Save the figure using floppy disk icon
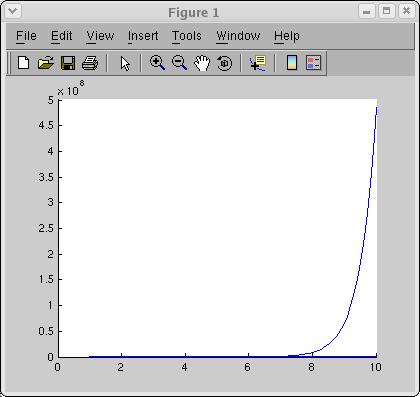The height and width of the screenshot is (397, 420). click(x=68, y=63)
